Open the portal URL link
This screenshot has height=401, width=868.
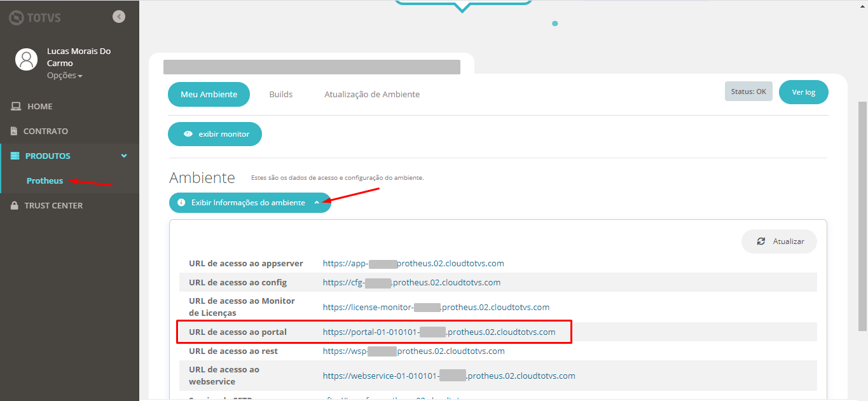click(439, 332)
